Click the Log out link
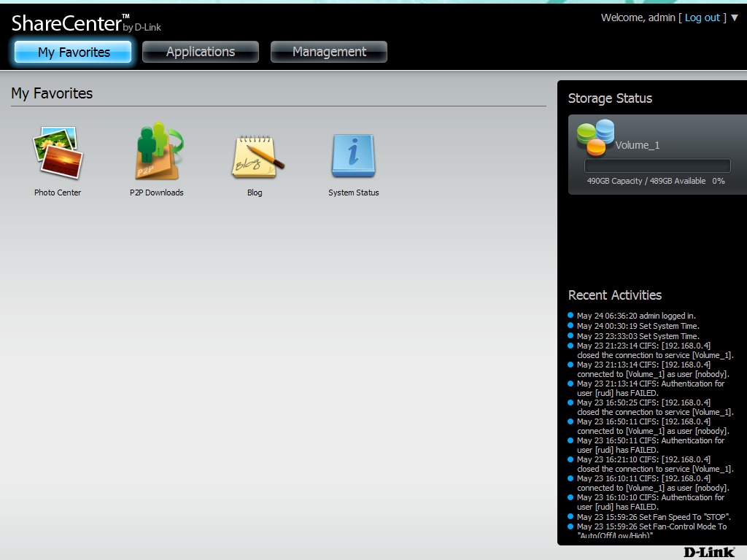 [x=703, y=17]
